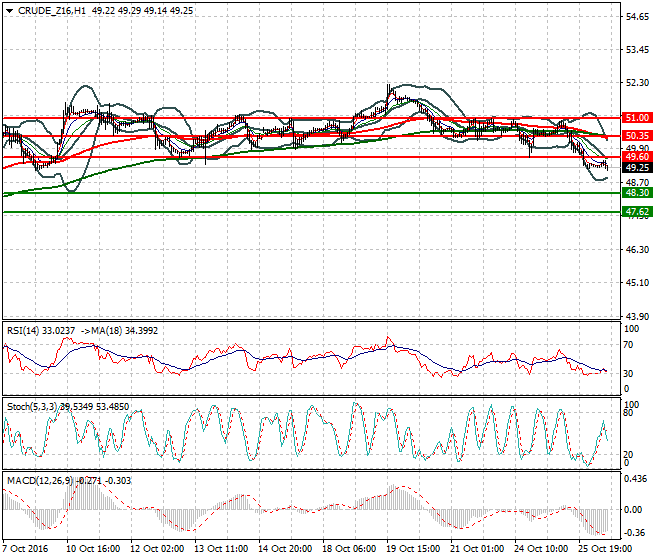660x560 pixels.
Task: Select the green 47.62 support level tag
Action: point(637,212)
